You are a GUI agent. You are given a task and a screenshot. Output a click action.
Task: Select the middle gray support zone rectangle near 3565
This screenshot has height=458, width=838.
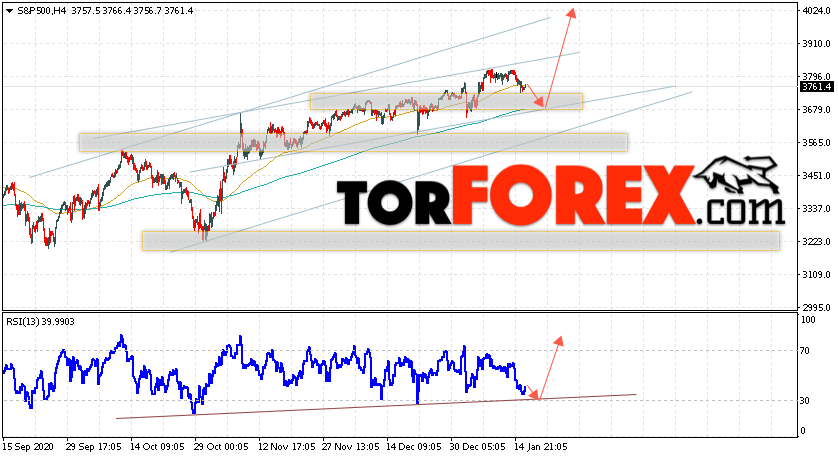[x=353, y=143]
